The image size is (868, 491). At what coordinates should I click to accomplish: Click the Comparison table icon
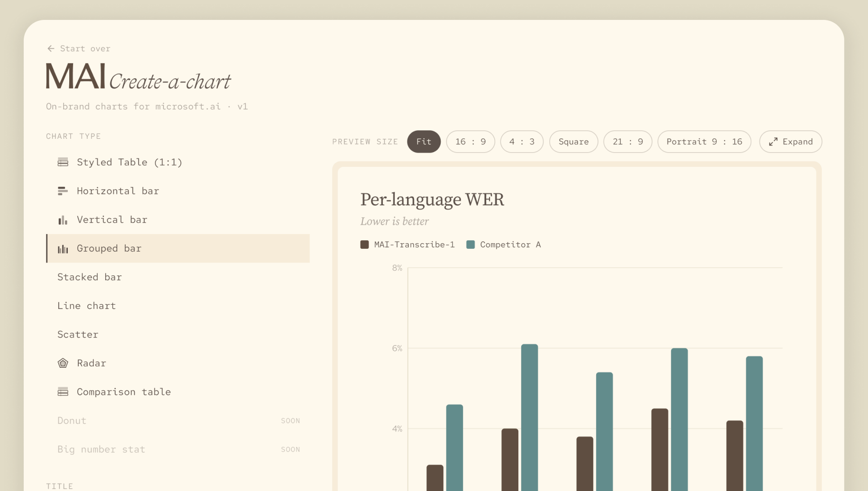tap(63, 392)
